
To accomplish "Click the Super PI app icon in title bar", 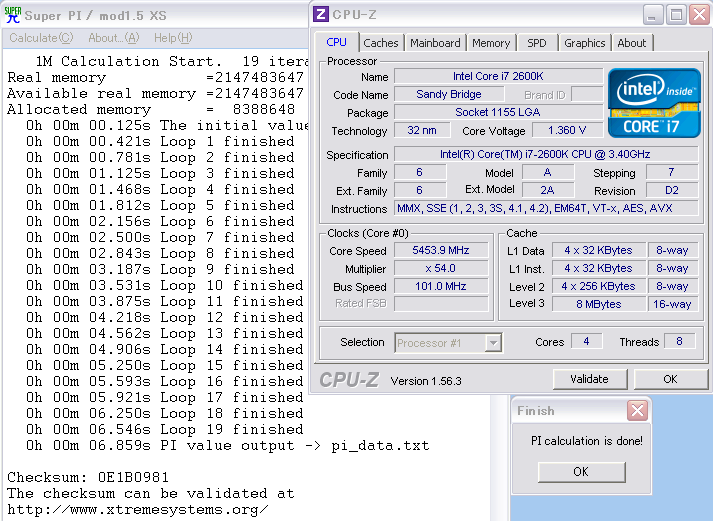I will [13, 15].
